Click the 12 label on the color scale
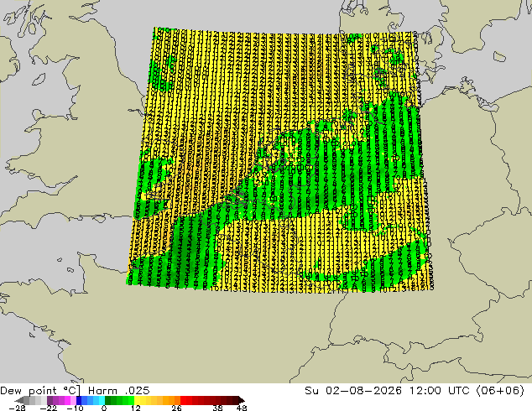532x411 pixels. (x=136, y=408)
